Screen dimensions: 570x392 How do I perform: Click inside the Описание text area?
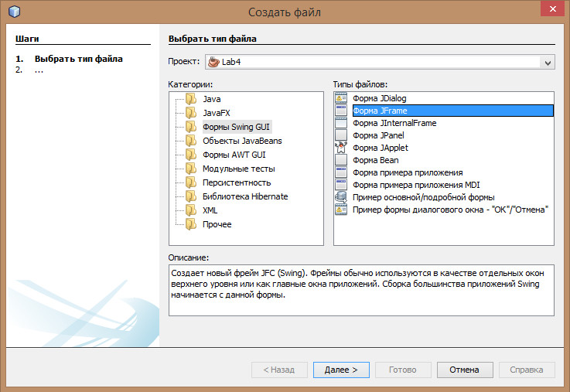(361, 290)
